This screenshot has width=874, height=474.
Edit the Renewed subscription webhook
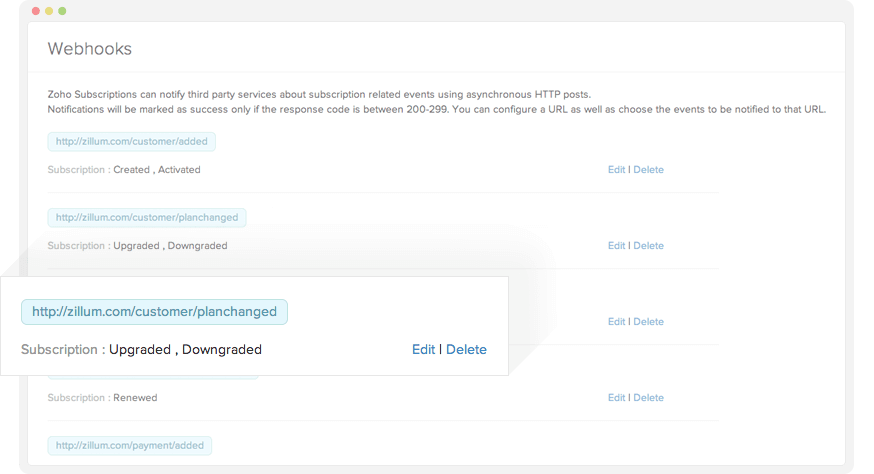click(x=616, y=398)
